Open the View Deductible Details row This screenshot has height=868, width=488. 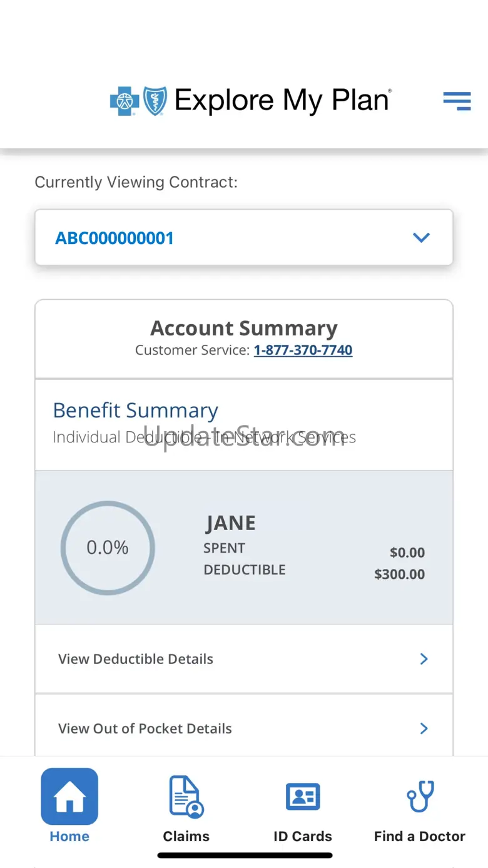[244, 659]
